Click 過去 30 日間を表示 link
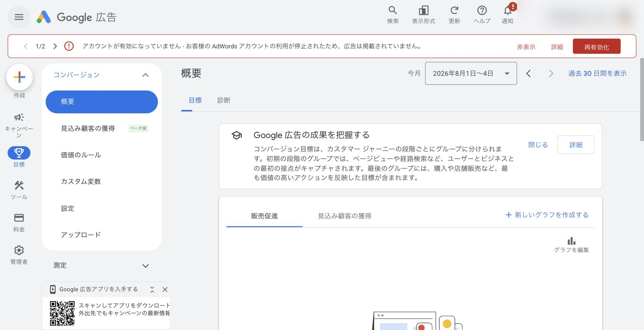 click(x=597, y=73)
